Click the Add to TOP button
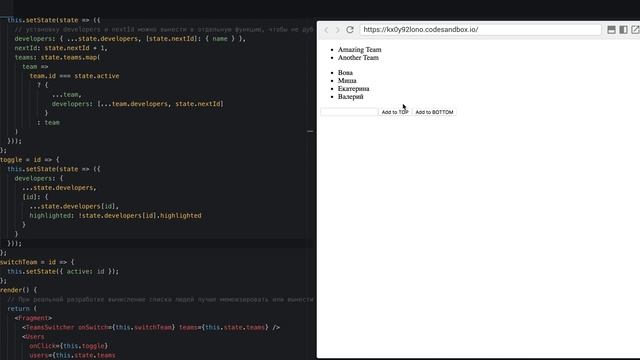The width and height of the screenshot is (640, 360). [395, 112]
